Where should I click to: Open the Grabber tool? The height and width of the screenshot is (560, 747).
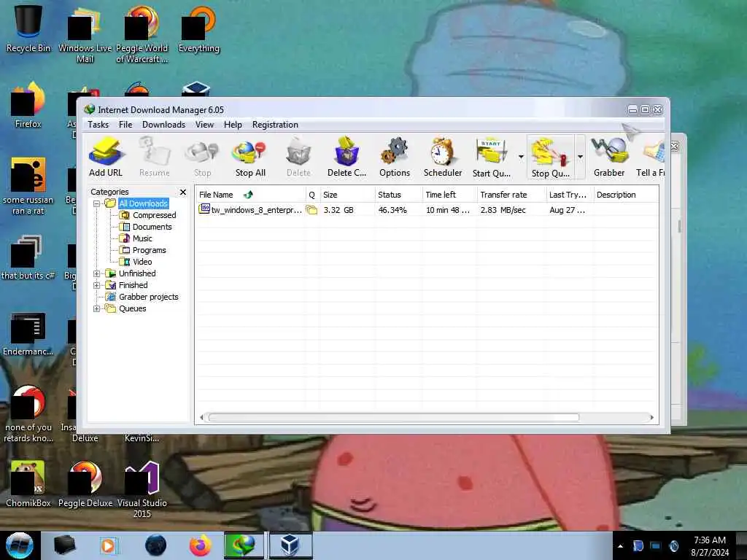(609, 157)
